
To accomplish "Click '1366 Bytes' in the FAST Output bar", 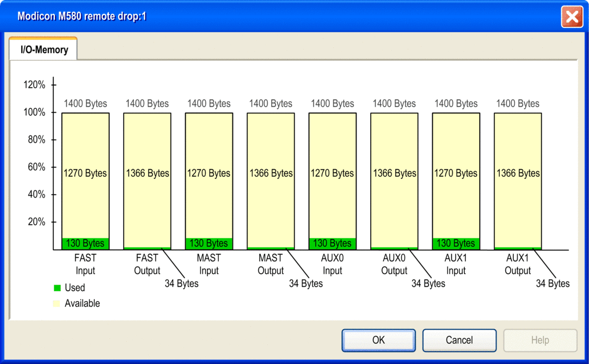I will (147, 173).
